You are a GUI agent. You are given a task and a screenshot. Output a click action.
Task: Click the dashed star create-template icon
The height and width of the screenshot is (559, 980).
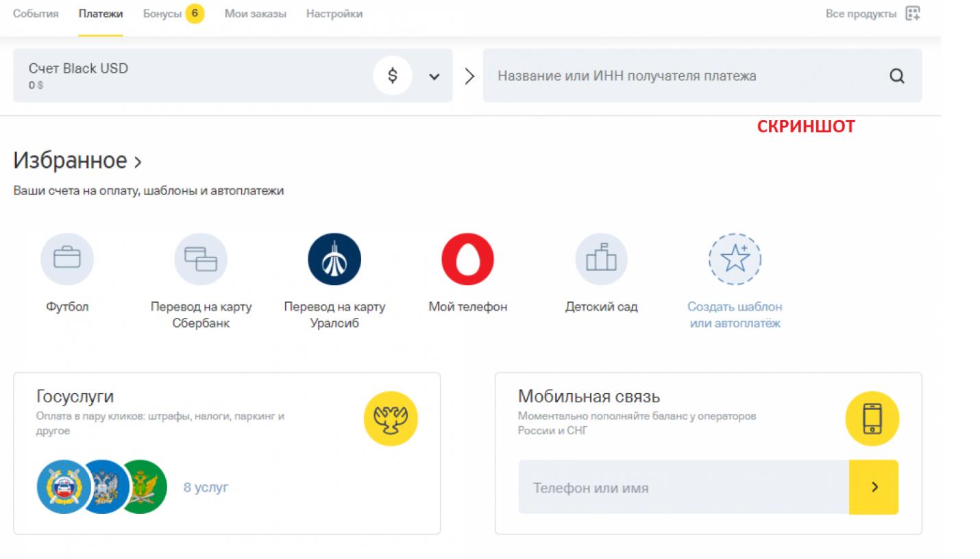coord(735,259)
